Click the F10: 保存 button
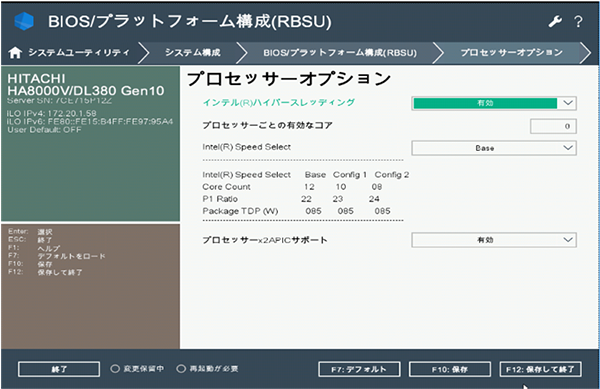Viewport: 600px width, 389px height. 450,369
